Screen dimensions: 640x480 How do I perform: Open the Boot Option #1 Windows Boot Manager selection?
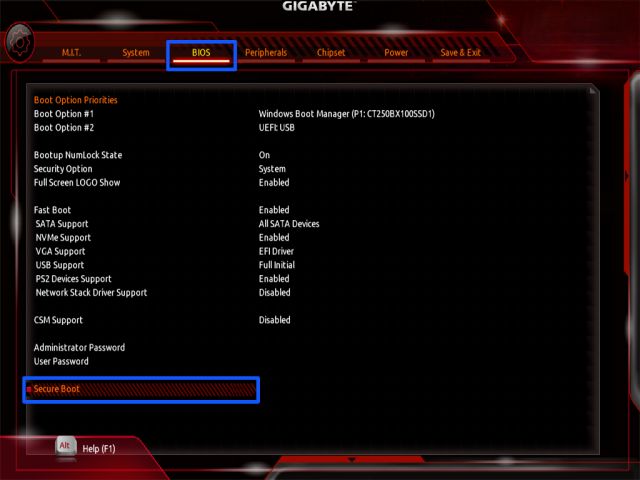(x=346, y=114)
